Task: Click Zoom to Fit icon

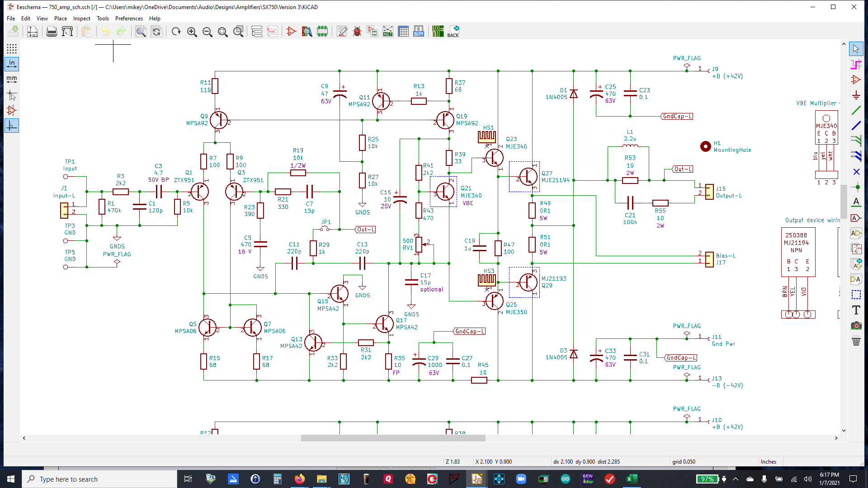Action: (222, 31)
